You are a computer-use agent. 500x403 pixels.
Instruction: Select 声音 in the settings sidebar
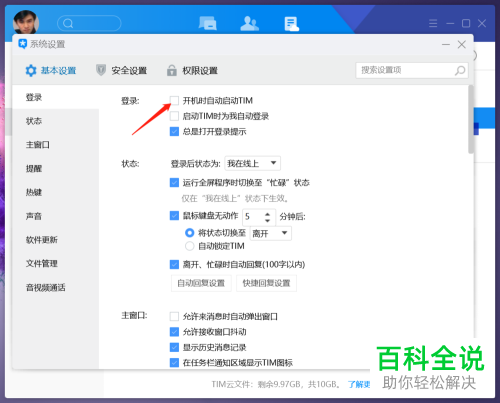pyautogui.click(x=56, y=216)
